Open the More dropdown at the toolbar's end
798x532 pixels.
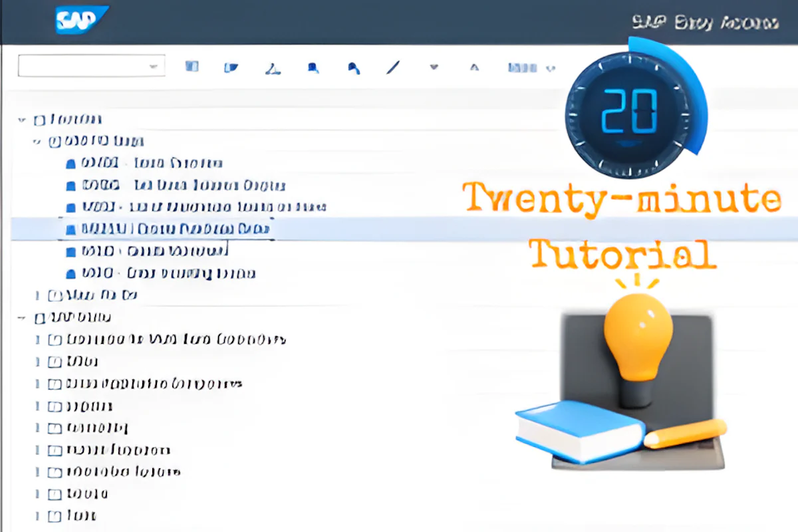(x=531, y=67)
